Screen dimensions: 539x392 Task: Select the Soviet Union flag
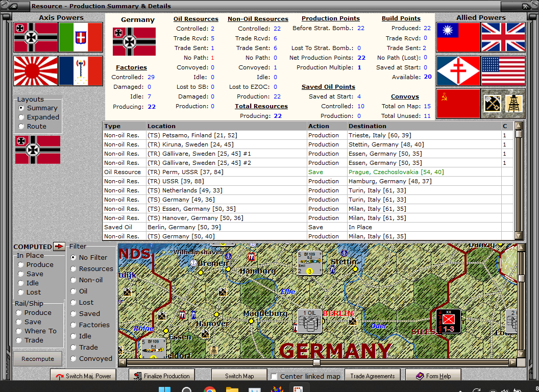pos(458,104)
